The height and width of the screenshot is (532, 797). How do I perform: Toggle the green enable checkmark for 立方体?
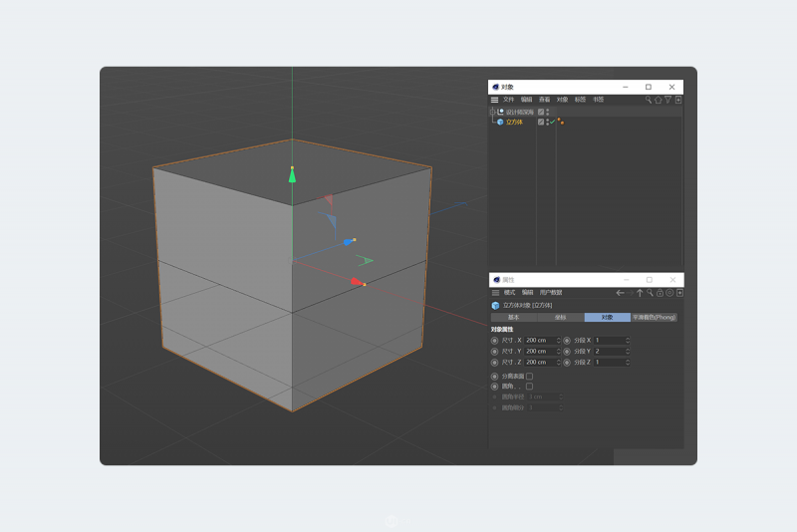tap(552, 122)
